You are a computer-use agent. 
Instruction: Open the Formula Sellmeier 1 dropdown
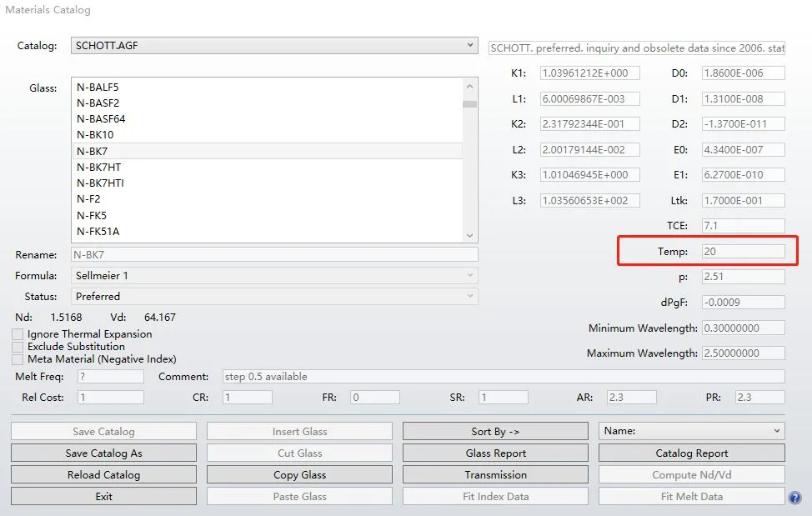pos(274,276)
